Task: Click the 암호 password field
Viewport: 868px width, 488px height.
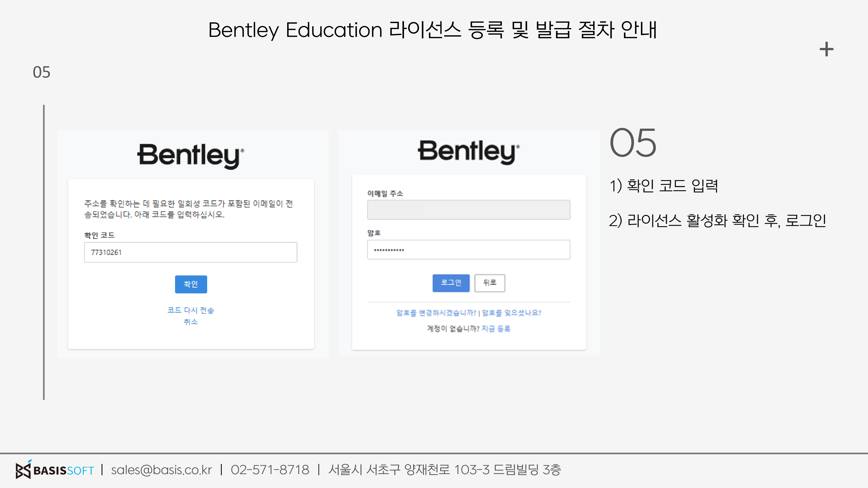Action: [x=469, y=250]
